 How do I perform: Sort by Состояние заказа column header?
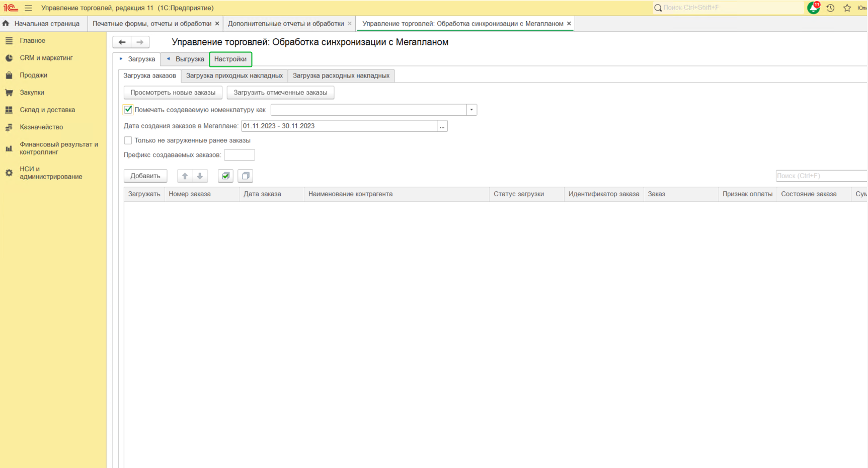[x=814, y=194]
